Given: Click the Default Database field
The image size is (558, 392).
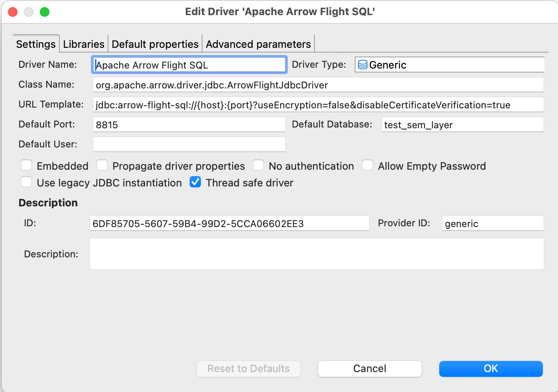Looking at the screenshot, I should 463,124.
